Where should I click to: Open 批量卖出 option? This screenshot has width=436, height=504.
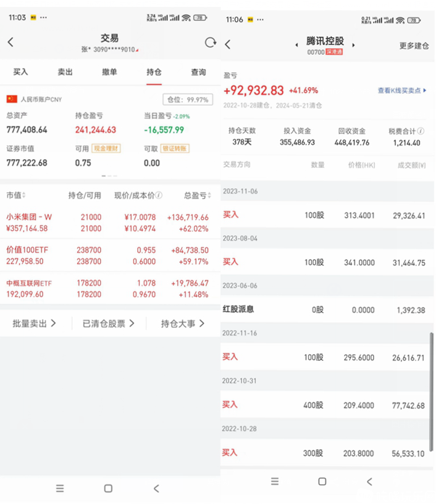35,323
